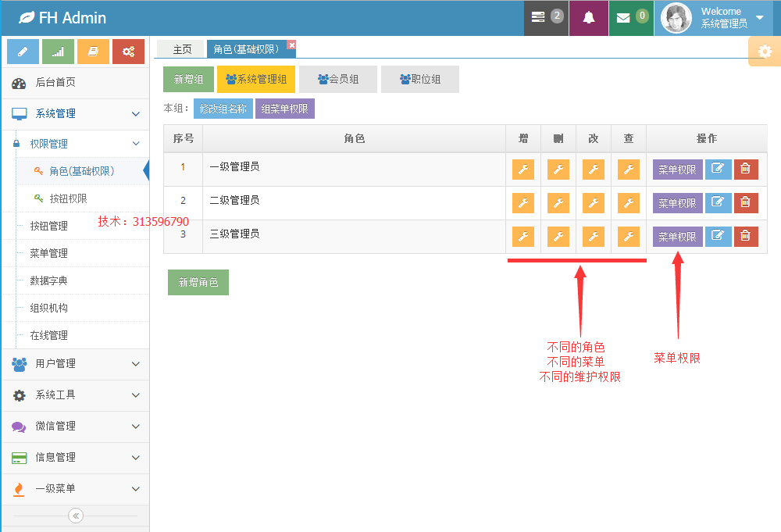Screen dimensions: 781x532
Task: Click the blue pencil shortcut icon
Action: tap(23, 52)
